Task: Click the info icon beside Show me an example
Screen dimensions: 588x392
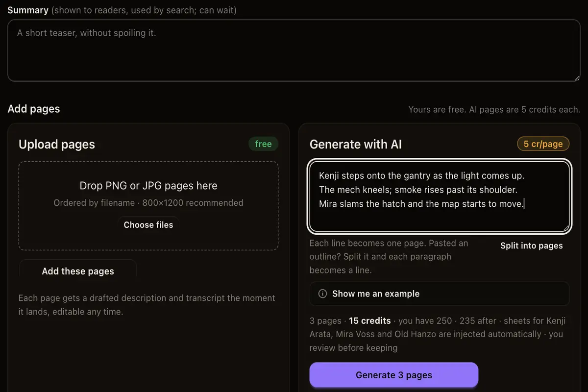Action: point(322,294)
